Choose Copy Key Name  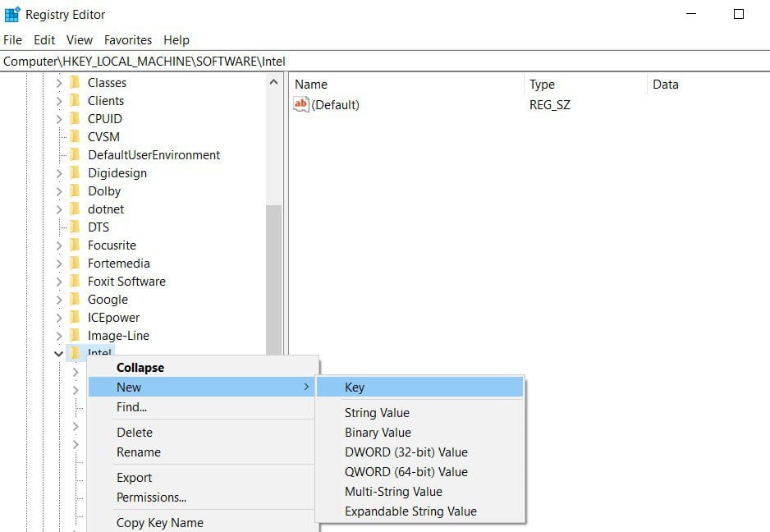(204, 522)
